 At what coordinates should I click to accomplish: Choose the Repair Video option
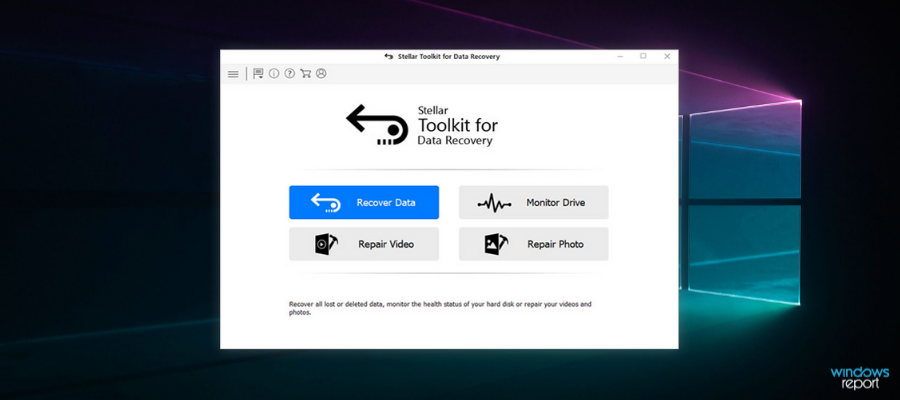364,244
